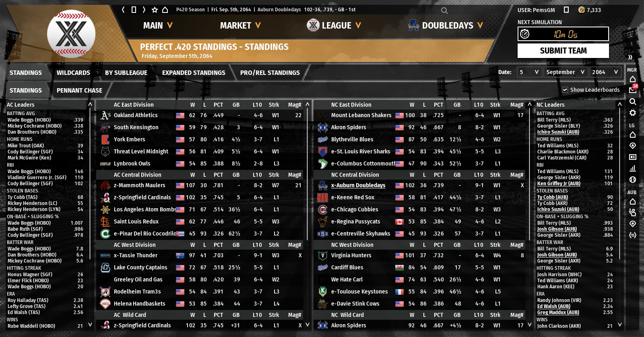Bookmark this page with the star icon
This screenshot has height=337, width=644.
click(x=155, y=10)
